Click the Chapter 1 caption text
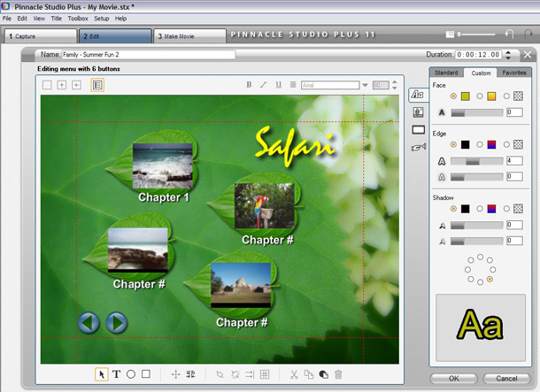Screen dimensions: 540x392 click(164, 197)
